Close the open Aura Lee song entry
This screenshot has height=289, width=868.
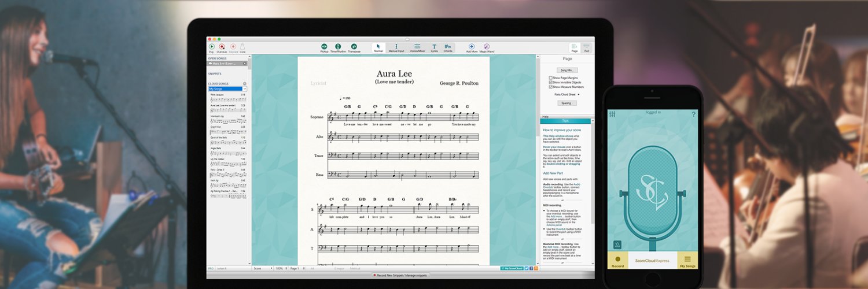pyautogui.click(x=244, y=64)
